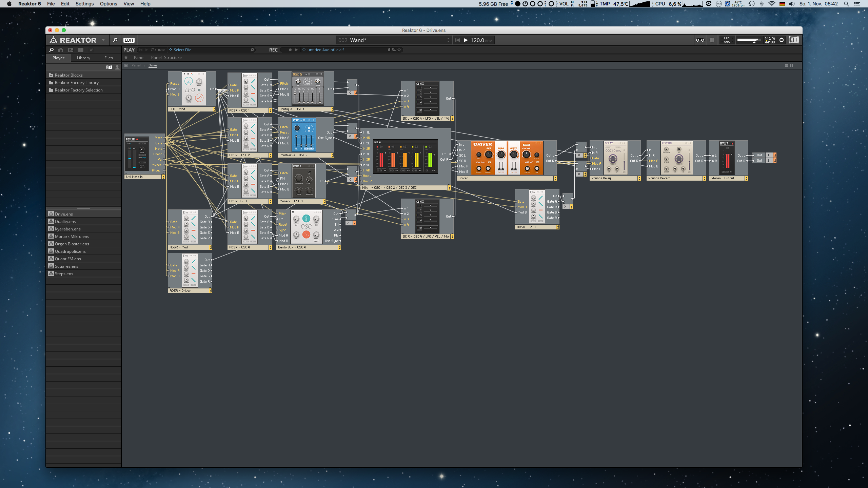This screenshot has width=868, height=488.
Task: Click the 44100 sample rate display
Action: click(770, 42)
